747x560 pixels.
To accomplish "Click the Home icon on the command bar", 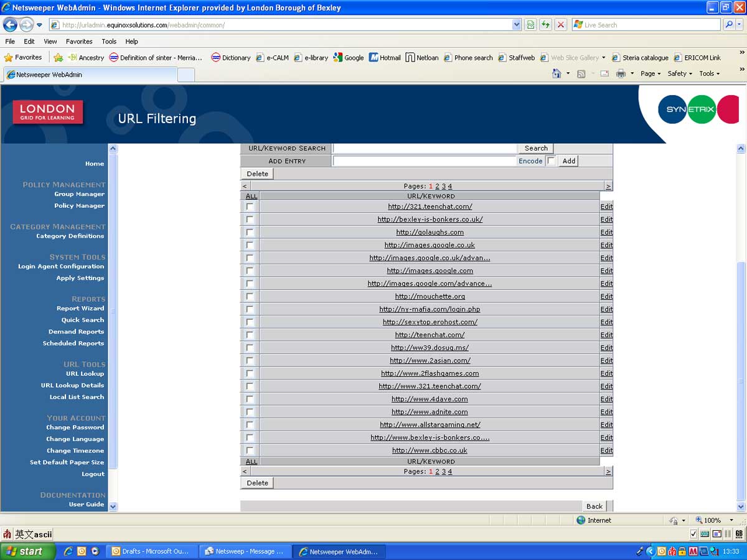I will pos(556,73).
